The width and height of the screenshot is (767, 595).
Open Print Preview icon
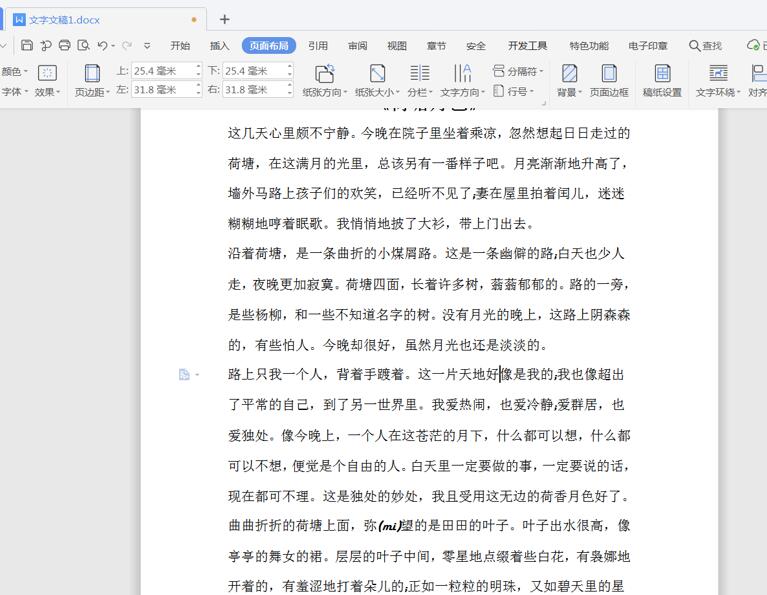(83, 46)
